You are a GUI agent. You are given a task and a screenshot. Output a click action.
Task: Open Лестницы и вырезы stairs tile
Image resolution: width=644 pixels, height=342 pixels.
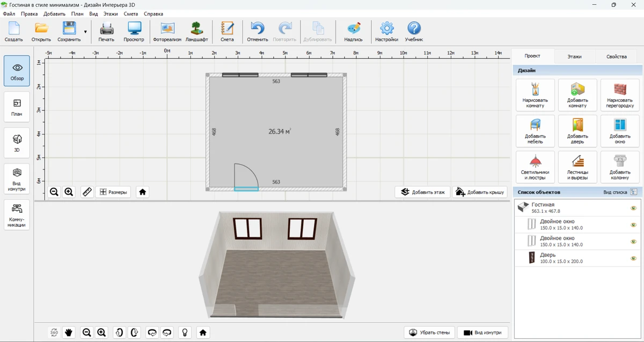pos(577,167)
